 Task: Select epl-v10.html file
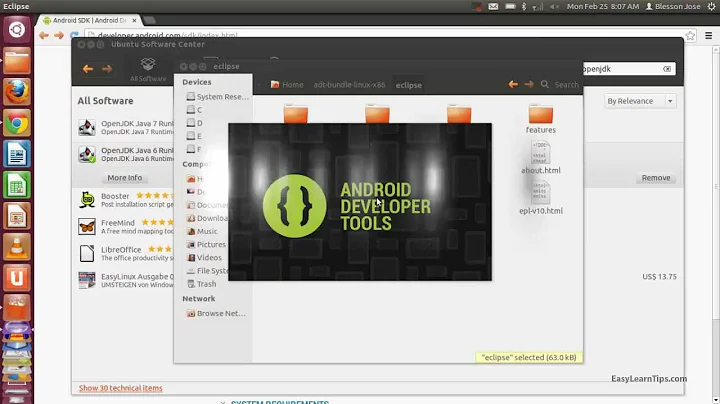tap(540, 198)
